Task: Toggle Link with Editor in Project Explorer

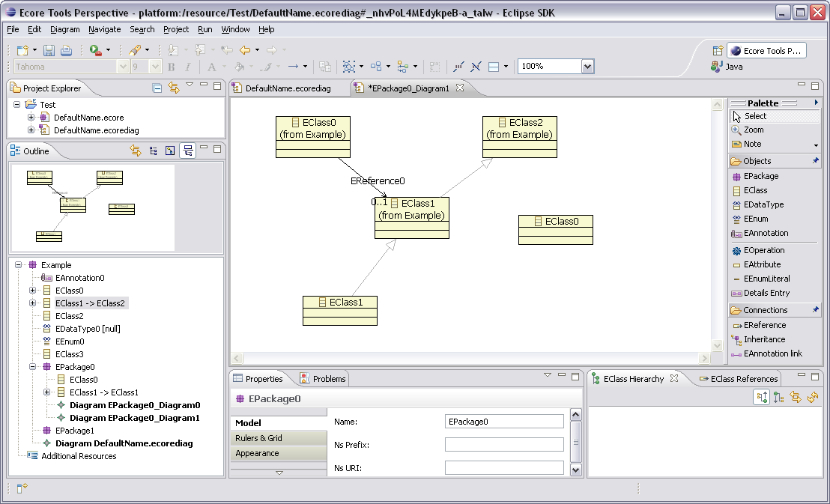Action: (x=174, y=88)
